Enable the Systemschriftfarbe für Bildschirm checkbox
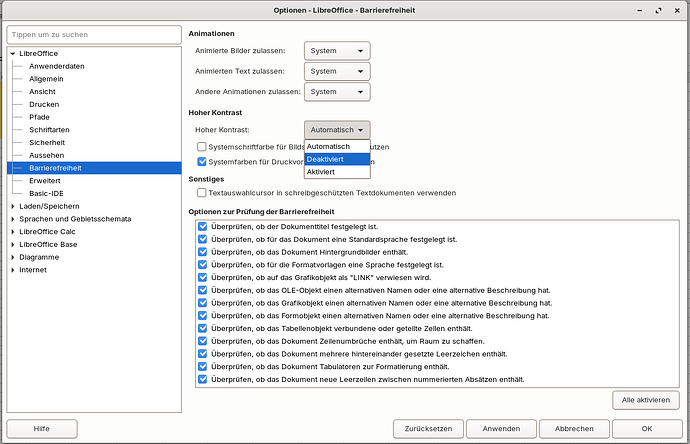 202,147
